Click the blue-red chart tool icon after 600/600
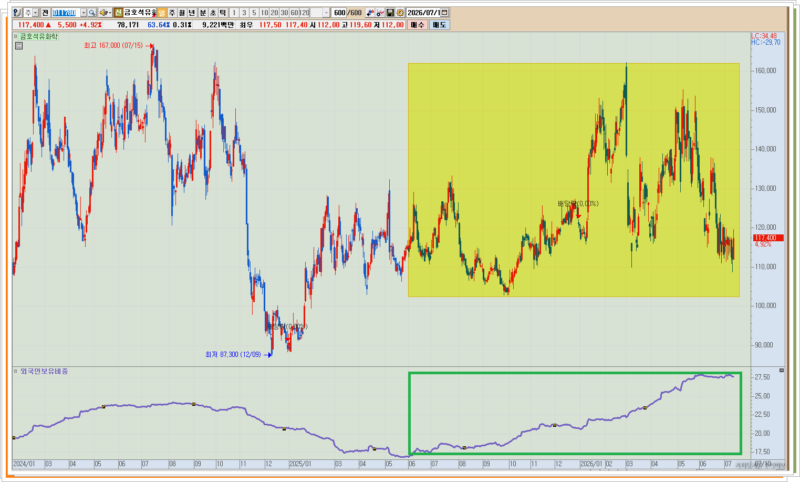Screen dimensions: 800x482 pos(370,12)
